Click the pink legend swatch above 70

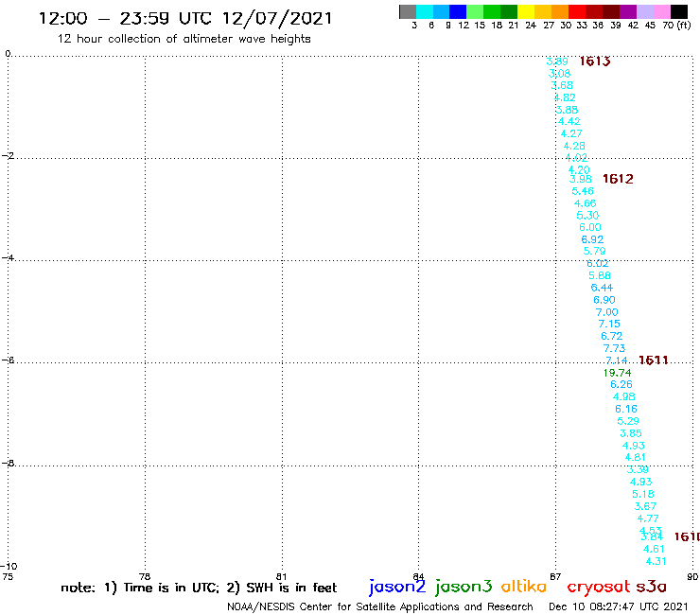coord(662,11)
